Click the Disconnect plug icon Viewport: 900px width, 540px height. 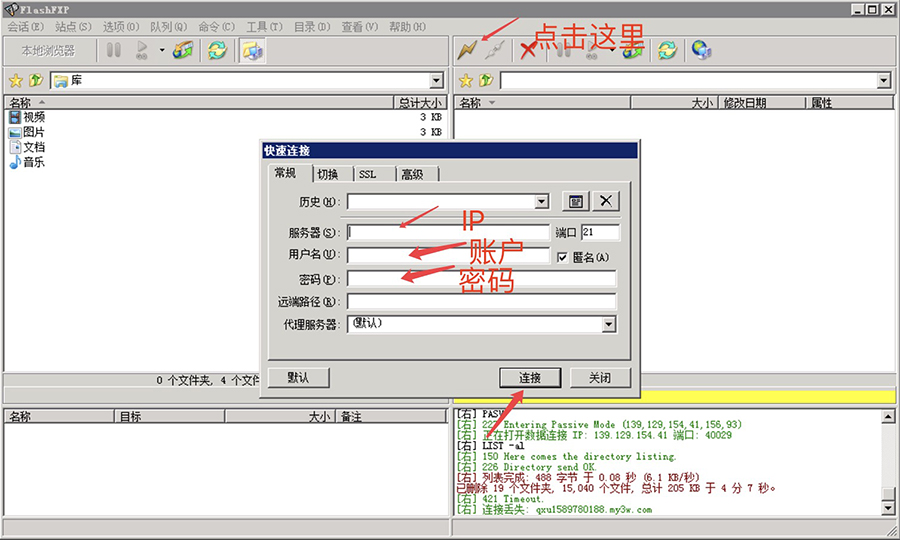tap(494, 50)
